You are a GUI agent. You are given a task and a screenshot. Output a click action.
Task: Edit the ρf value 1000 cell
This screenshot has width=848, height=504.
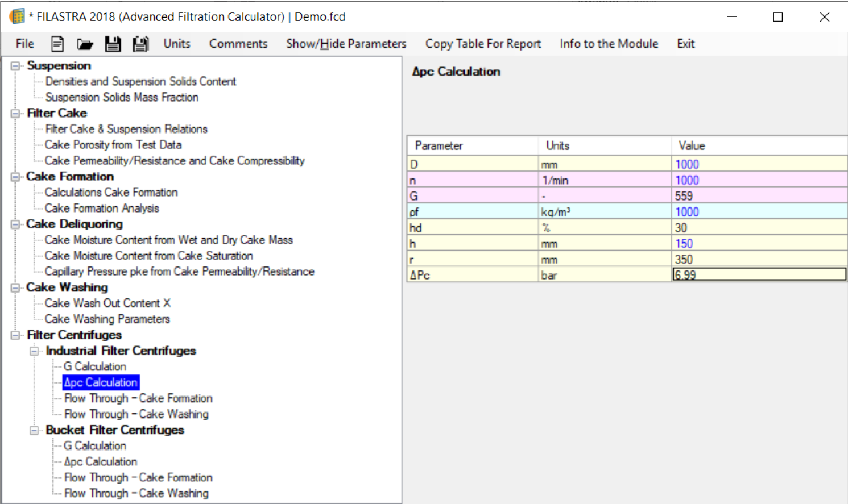[x=759, y=212]
